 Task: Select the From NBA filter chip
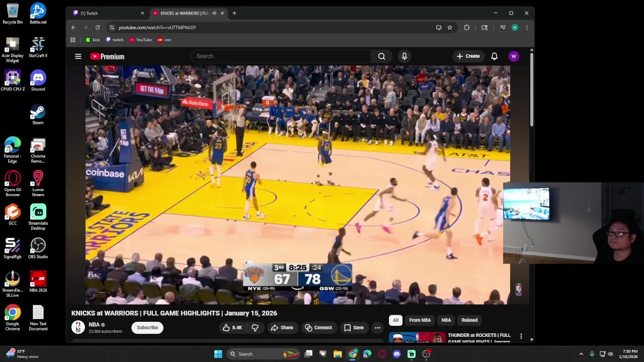420,320
